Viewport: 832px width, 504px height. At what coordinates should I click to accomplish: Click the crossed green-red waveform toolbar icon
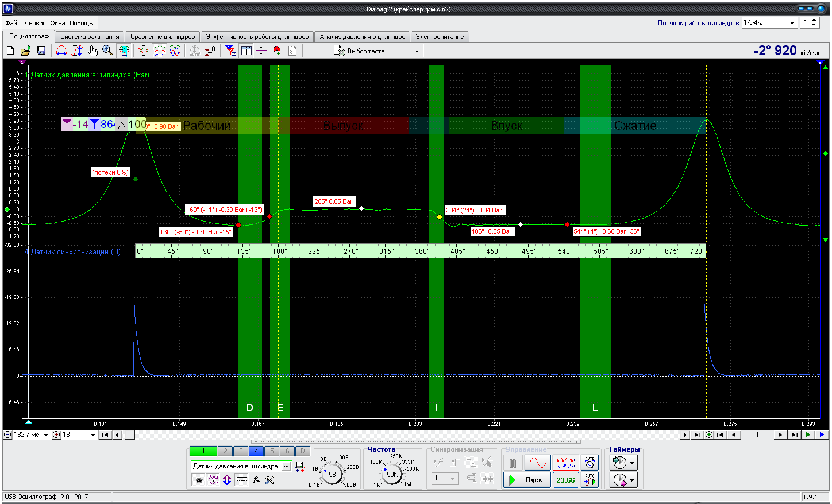tap(144, 51)
